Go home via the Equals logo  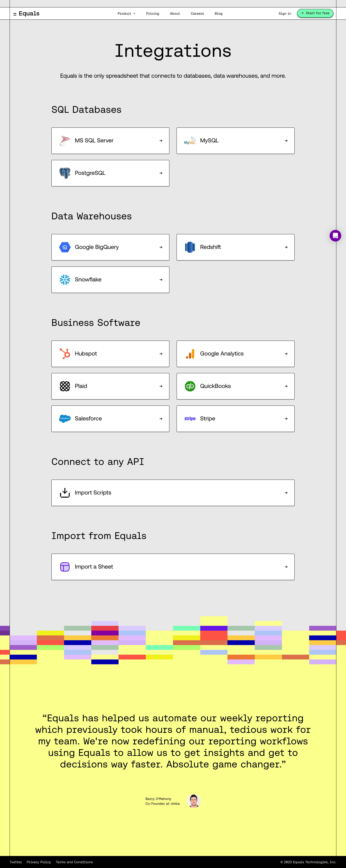(26, 13)
